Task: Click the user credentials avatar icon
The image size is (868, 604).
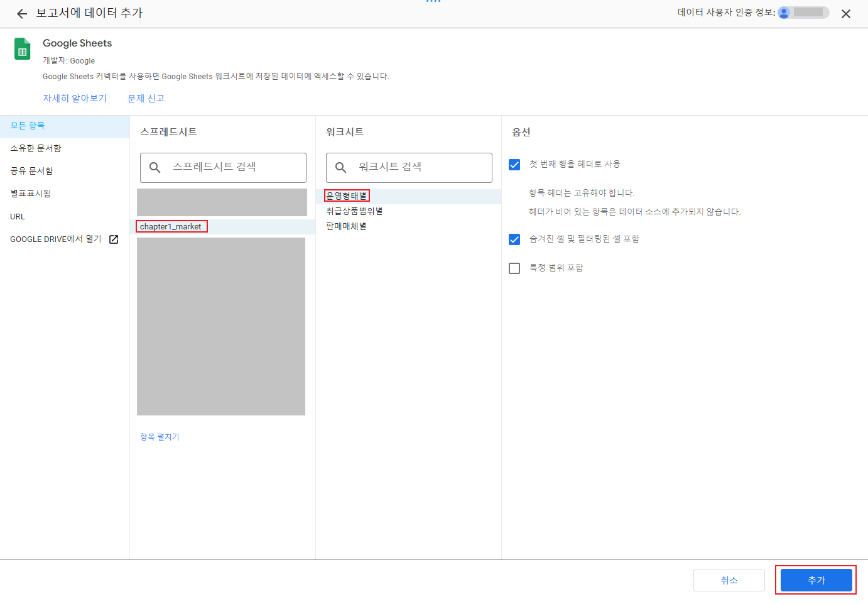Action: point(784,13)
